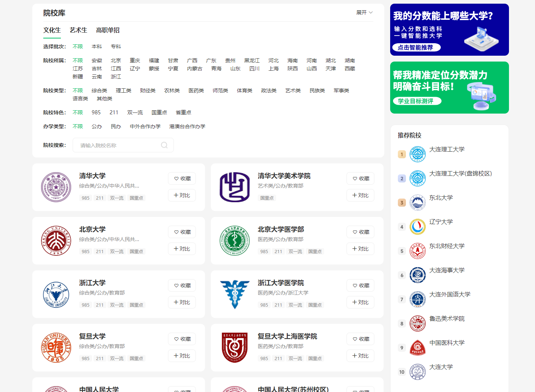The image size is (535, 392).
Task: Select 专科 batch filter
Action: tap(116, 47)
